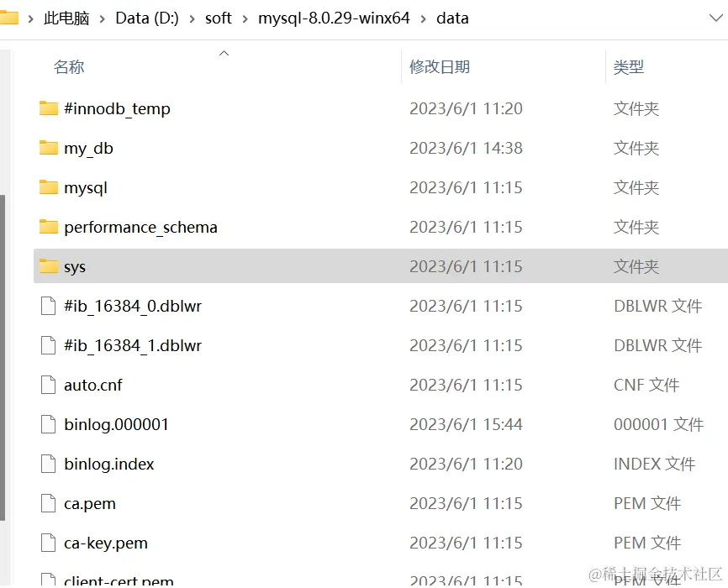Image resolution: width=728 pixels, height=588 pixels.
Task: Sort files by the 名称 column header
Action: [x=69, y=67]
